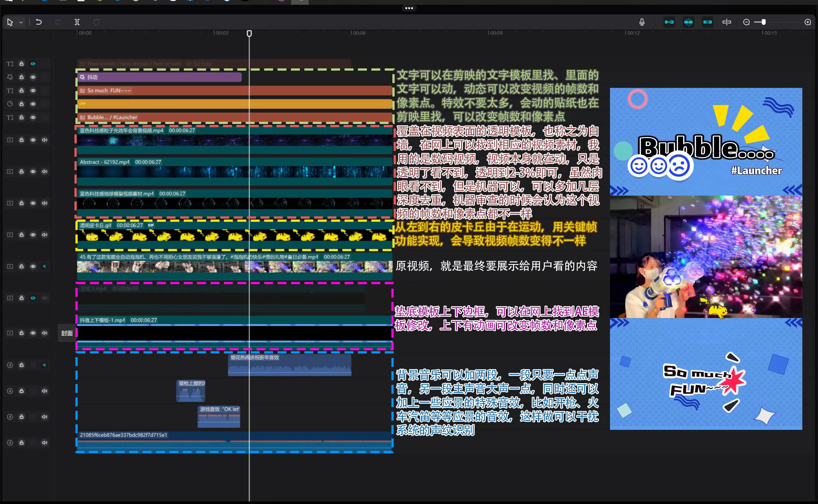Open the 封面 cover button
The width and height of the screenshot is (818, 504).
tap(67, 333)
